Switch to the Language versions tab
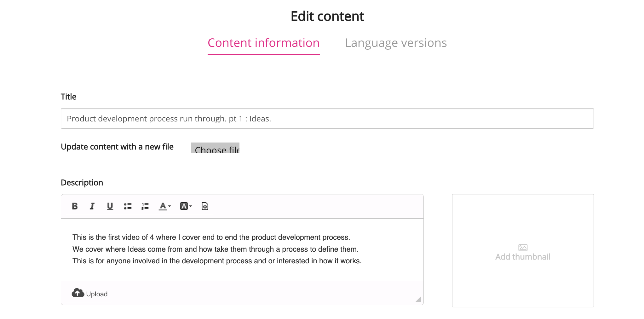The height and width of the screenshot is (319, 644). [x=396, y=43]
